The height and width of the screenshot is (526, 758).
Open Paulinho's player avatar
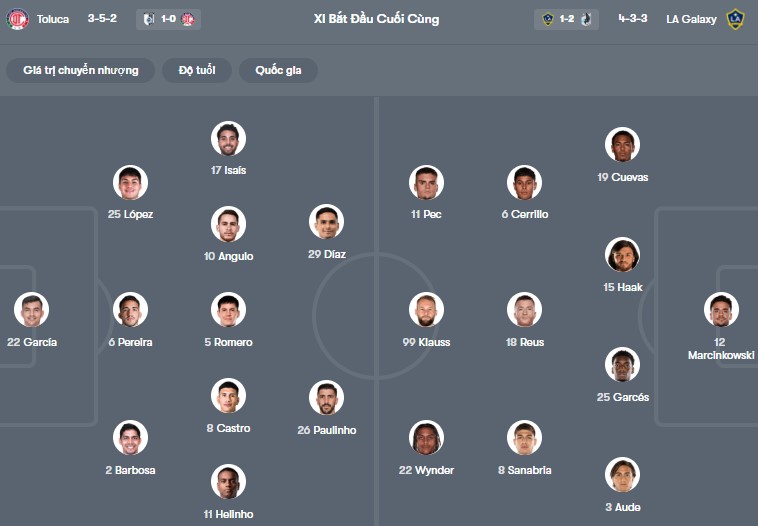click(326, 398)
